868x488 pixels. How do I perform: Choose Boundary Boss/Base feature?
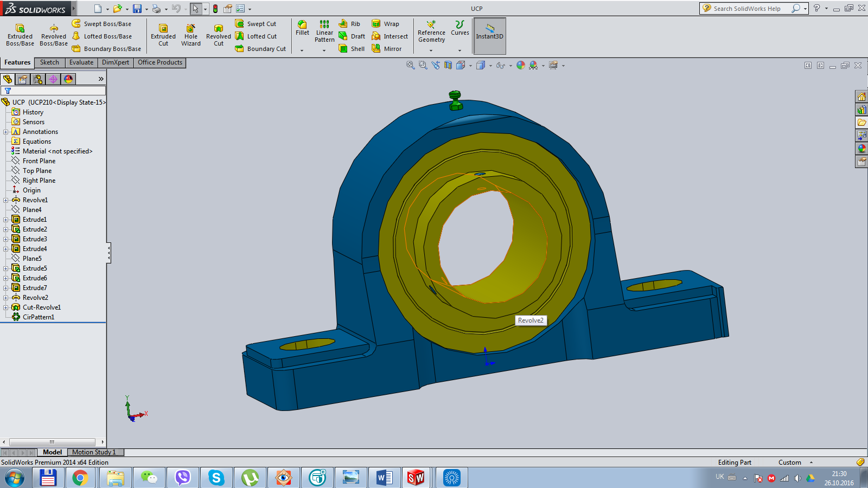point(106,49)
